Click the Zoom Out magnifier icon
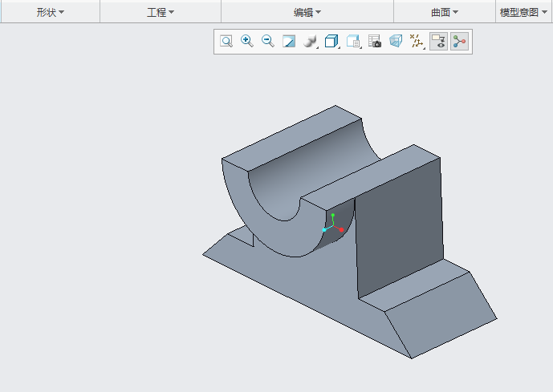The height and width of the screenshot is (392, 553). [x=268, y=42]
